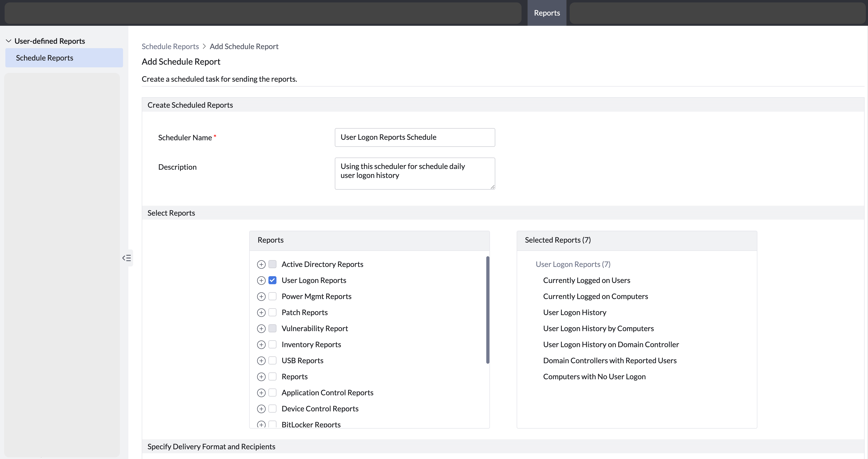Image resolution: width=868 pixels, height=459 pixels.
Task: Select Schedule Reports in sidebar
Action: (64, 58)
